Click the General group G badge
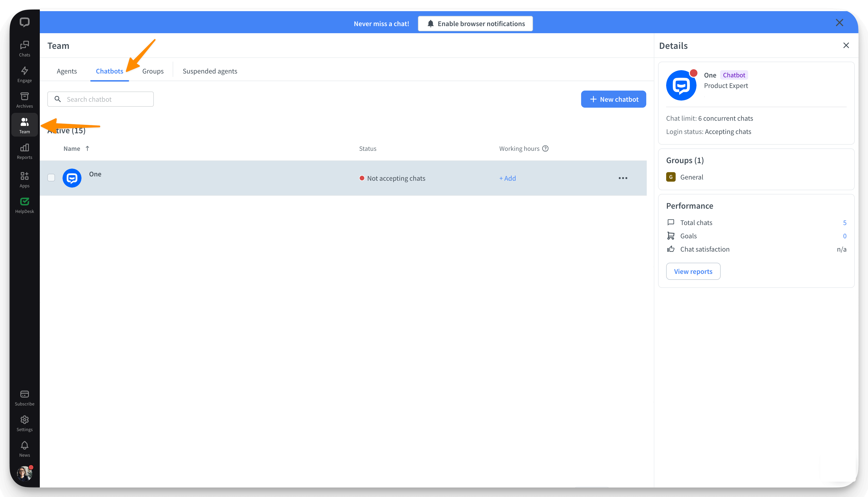 tap(671, 177)
